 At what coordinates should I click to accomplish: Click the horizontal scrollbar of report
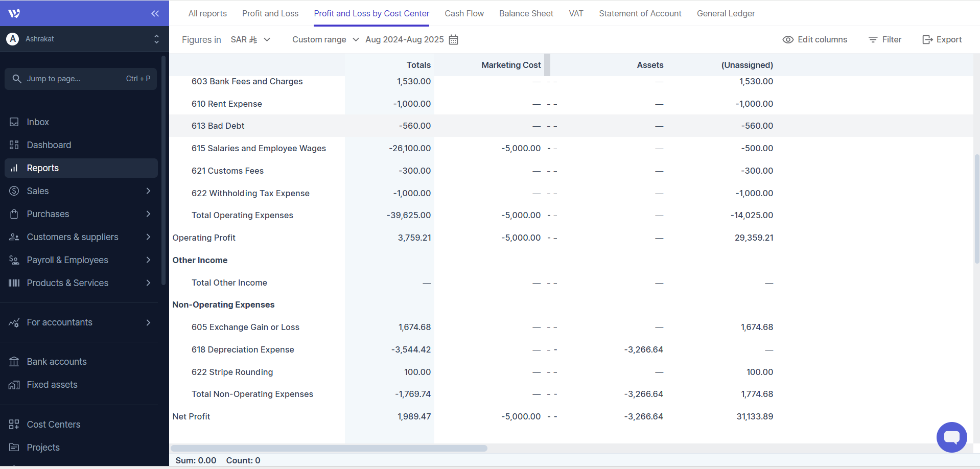click(x=329, y=448)
